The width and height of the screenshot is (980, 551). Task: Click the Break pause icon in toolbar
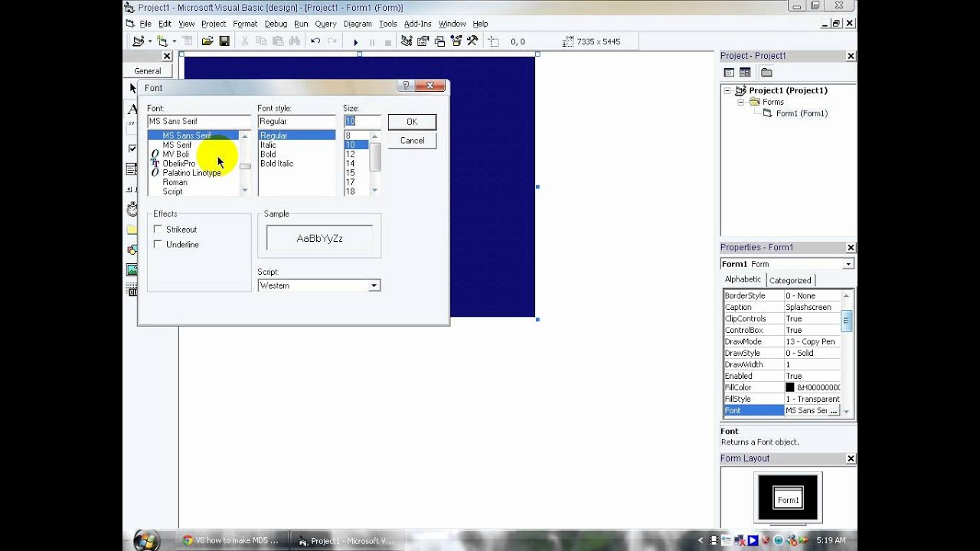click(372, 42)
